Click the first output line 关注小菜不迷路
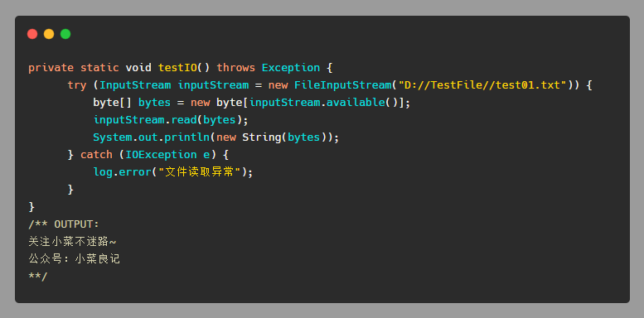Image resolution: width=644 pixels, height=318 pixels. pyautogui.click(x=72, y=242)
